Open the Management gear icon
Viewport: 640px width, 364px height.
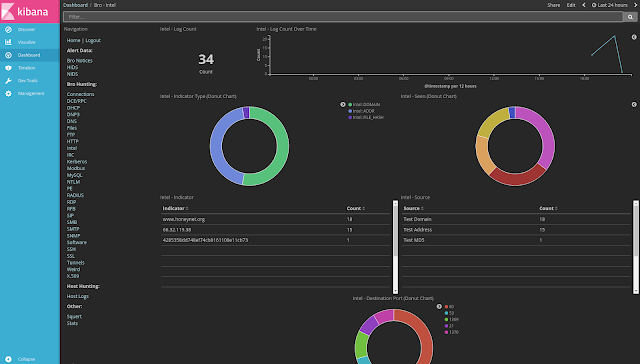pos(8,93)
